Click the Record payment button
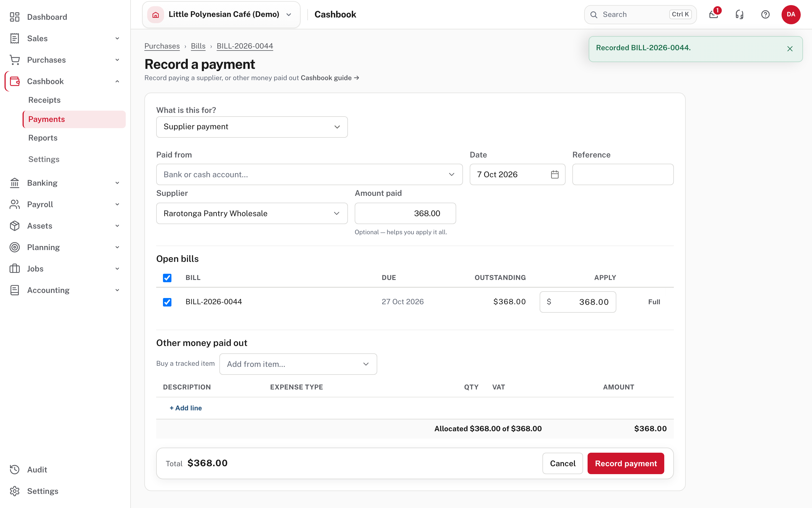Viewport: 812px width, 508px height. point(625,463)
